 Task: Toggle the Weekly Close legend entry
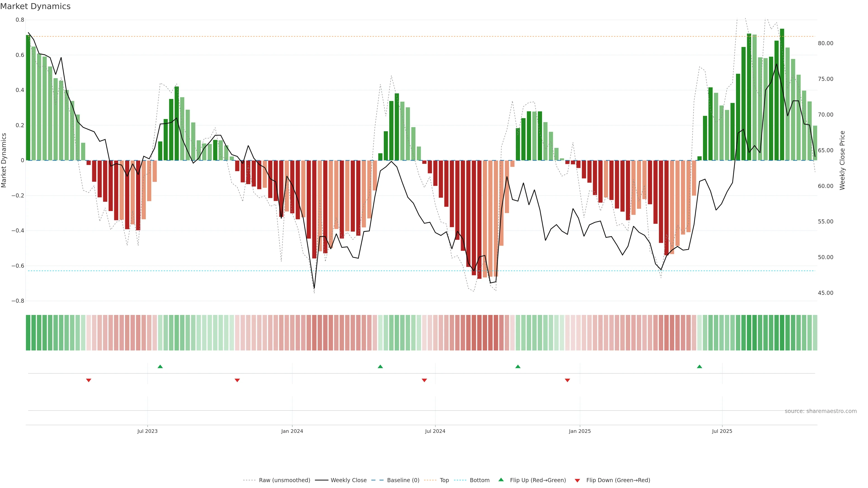[348, 480]
